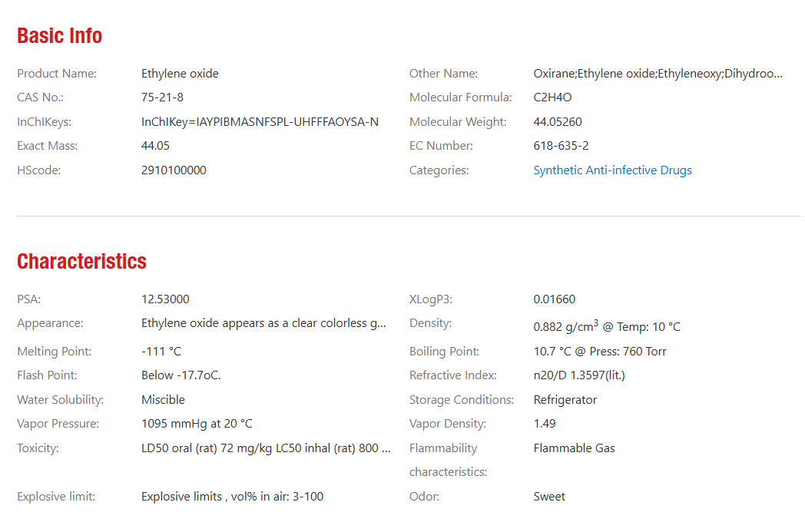Screen dimensions: 805x532
Task: Click the HScode value 2910100000
Action: point(174,170)
